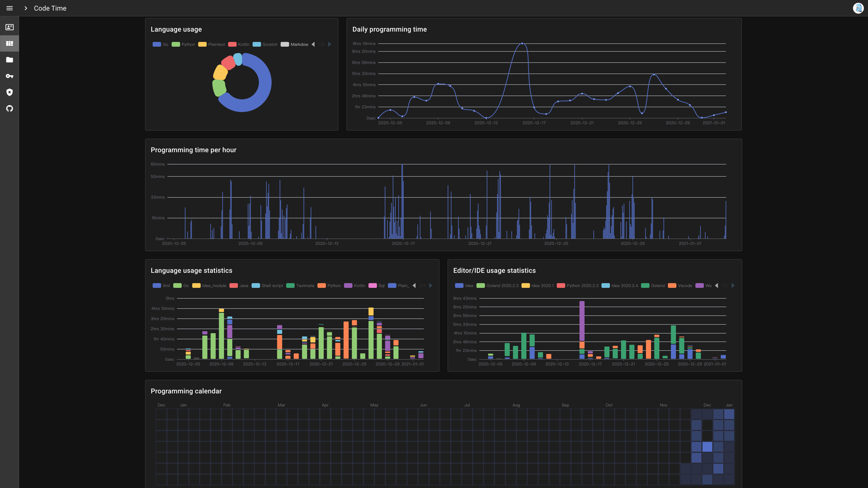868x488 pixels.
Task: Click the light blue Scratch donut segment
Action: (238, 59)
